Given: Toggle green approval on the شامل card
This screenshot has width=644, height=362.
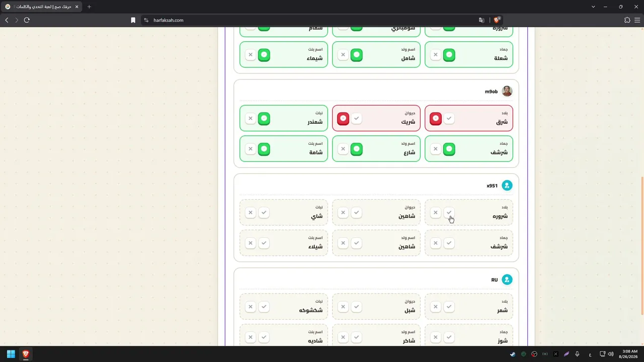Looking at the screenshot, I should tap(357, 55).
